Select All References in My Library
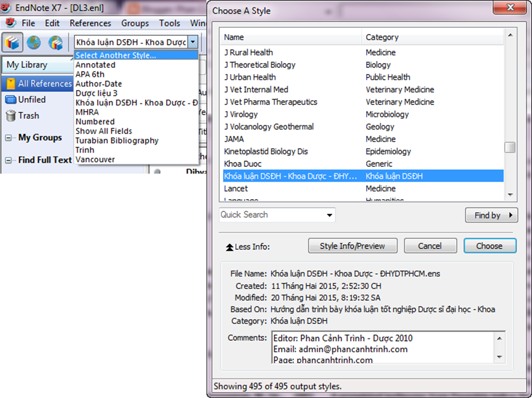Viewport: 532px width, 398px height. (38, 83)
